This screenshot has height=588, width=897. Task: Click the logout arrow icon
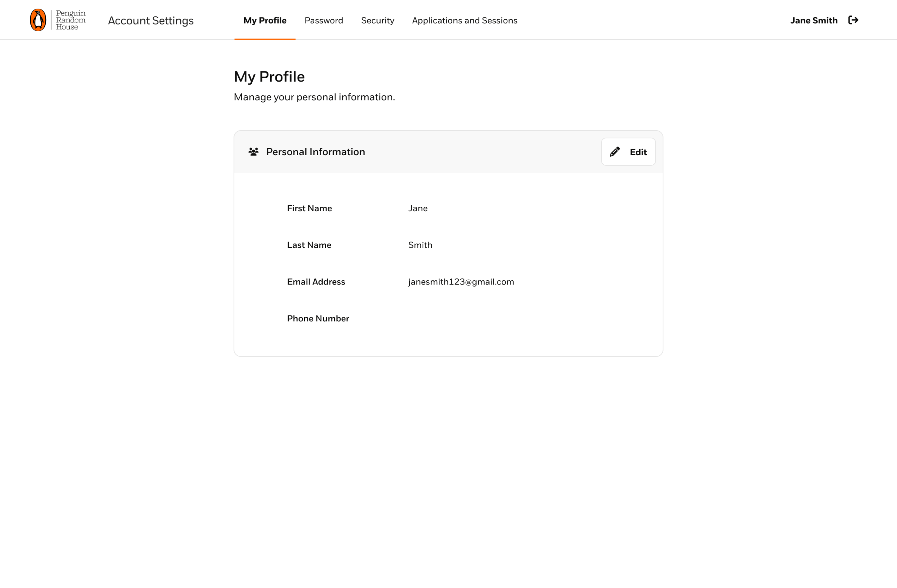(853, 20)
